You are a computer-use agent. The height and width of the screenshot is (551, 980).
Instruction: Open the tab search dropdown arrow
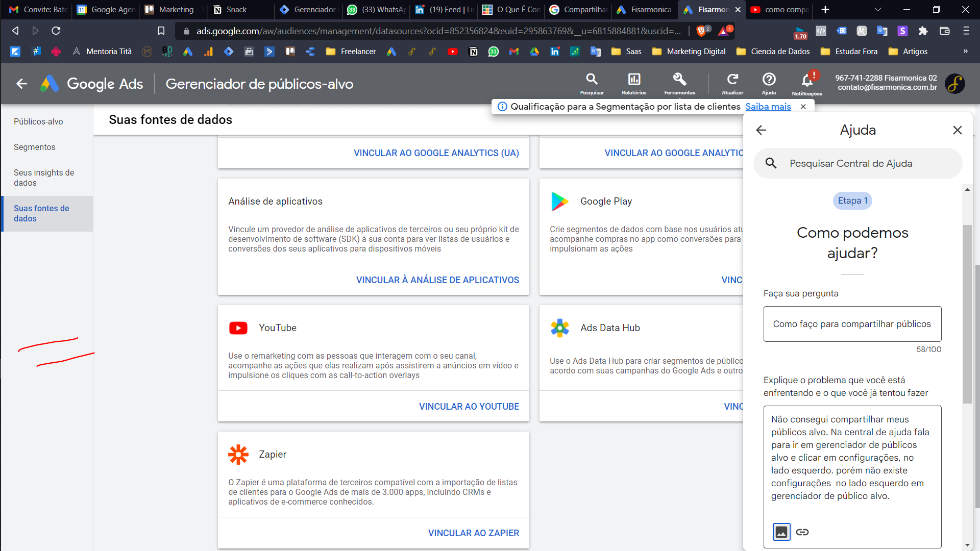pos(878,10)
